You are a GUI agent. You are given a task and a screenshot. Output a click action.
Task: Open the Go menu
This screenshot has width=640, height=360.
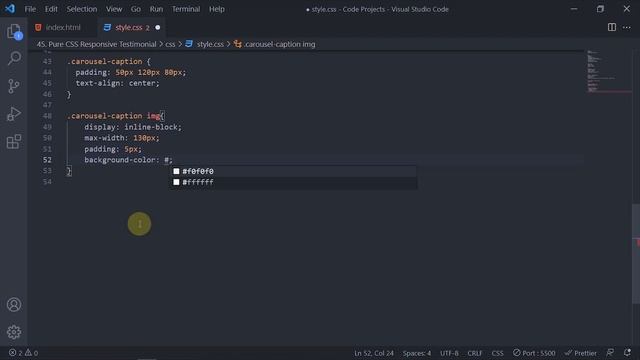point(136,9)
